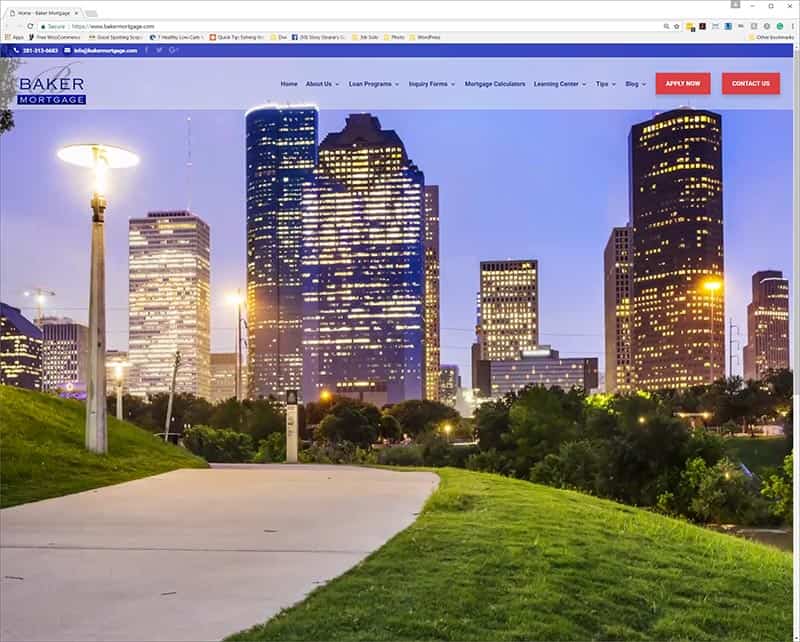
Task: Open Chrome's three-dot menu
Action: 792,26
